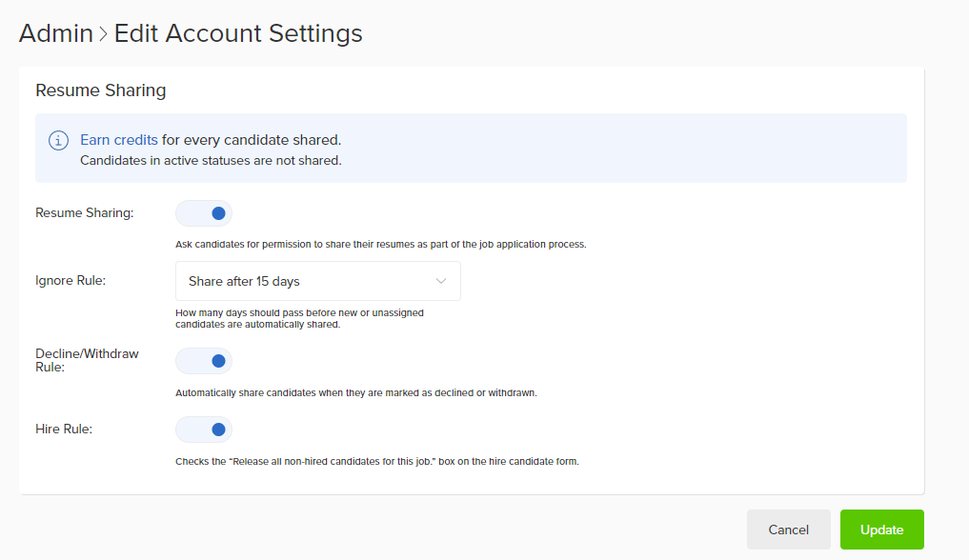Click the info icon in the banner
The width and height of the screenshot is (969, 560).
(x=59, y=141)
